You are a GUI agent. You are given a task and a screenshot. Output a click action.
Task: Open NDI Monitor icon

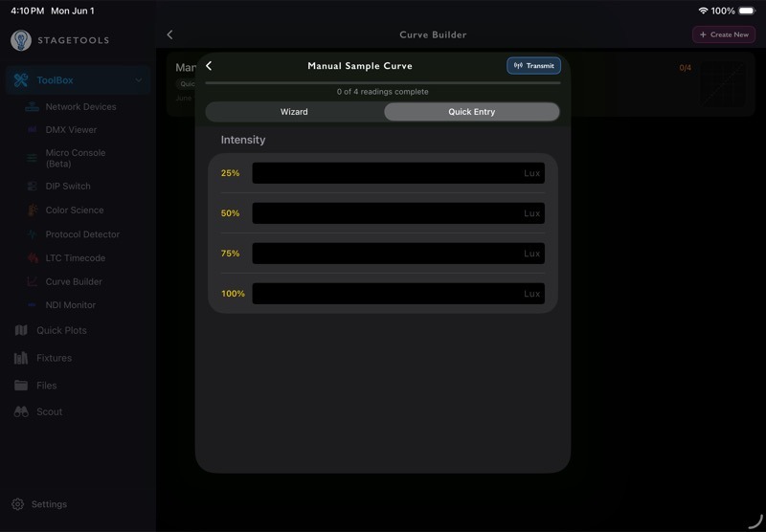pos(33,305)
